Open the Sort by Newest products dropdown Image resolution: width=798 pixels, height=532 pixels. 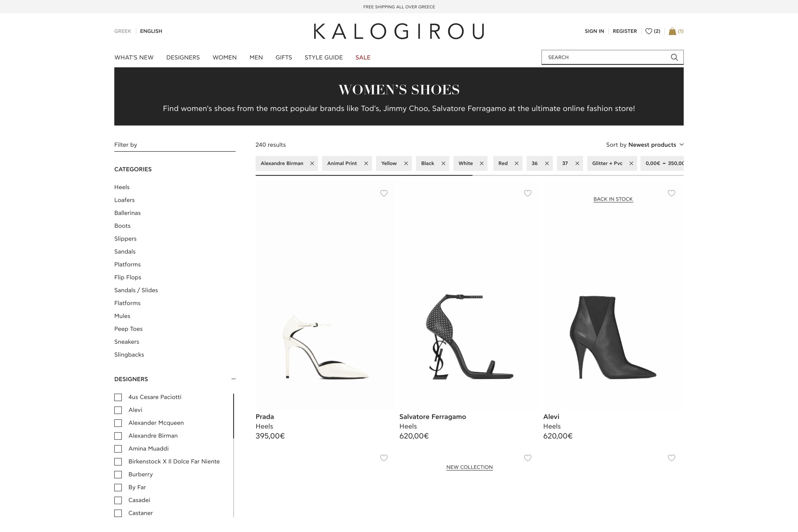click(x=645, y=145)
